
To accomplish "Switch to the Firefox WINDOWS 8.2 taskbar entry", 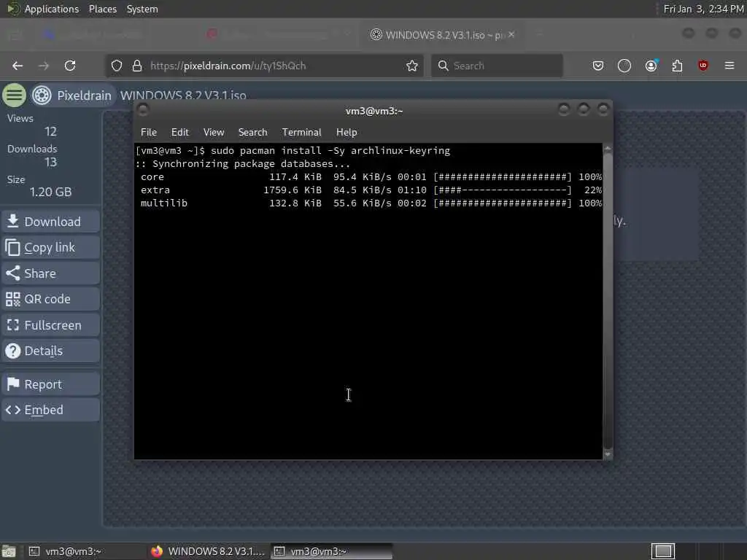I will tap(207, 551).
